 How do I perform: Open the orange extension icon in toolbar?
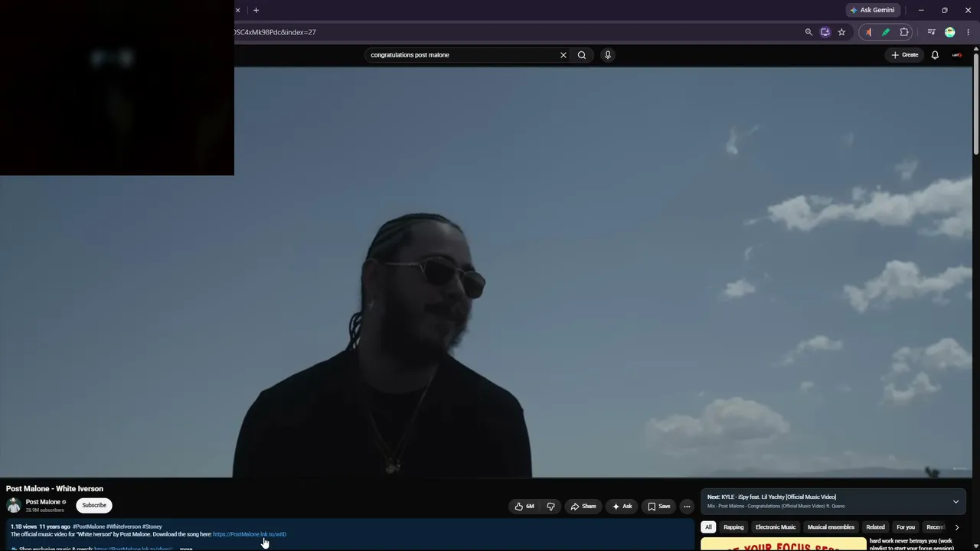[x=868, y=32]
